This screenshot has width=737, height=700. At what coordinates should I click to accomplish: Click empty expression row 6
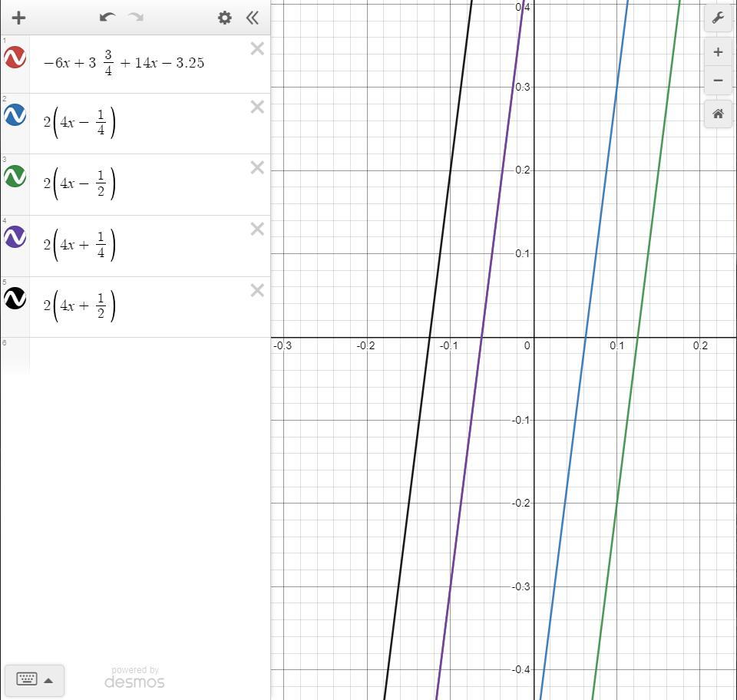point(150,355)
